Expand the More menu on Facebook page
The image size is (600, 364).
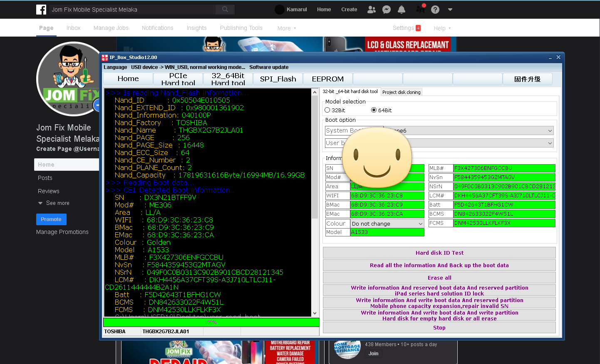287,28
